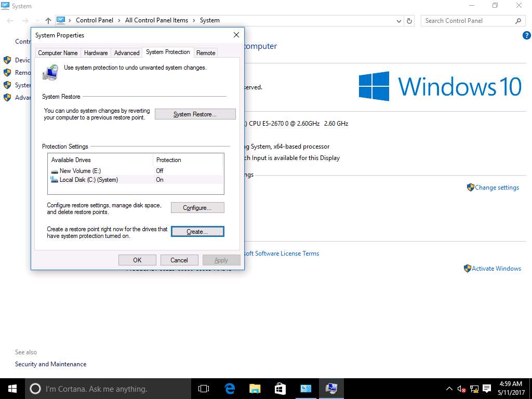The width and height of the screenshot is (532, 399).
Task: Open the Start menu Windows logo
Action: 12,389
